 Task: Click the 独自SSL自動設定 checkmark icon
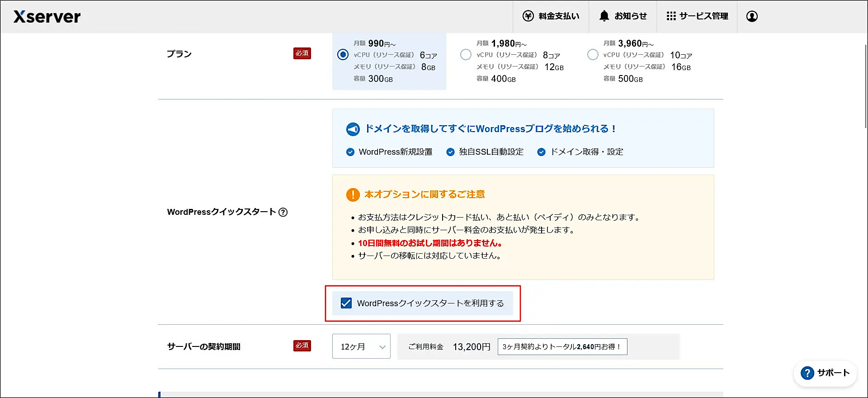tap(450, 152)
